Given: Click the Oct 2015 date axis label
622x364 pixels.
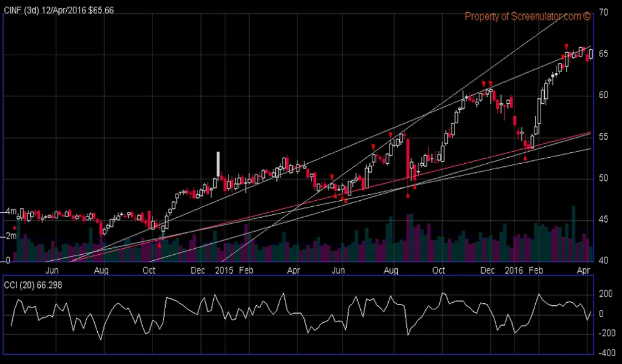Looking at the screenshot, I should point(439,271).
